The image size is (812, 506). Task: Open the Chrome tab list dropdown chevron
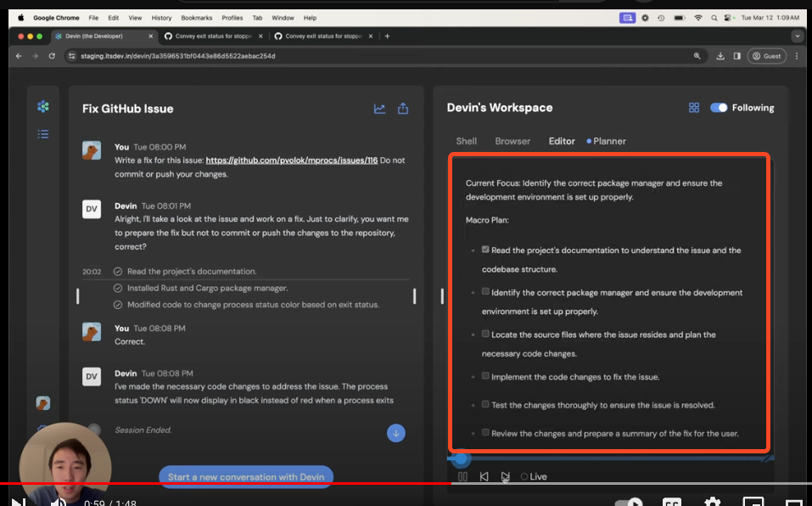(x=797, y=37)
